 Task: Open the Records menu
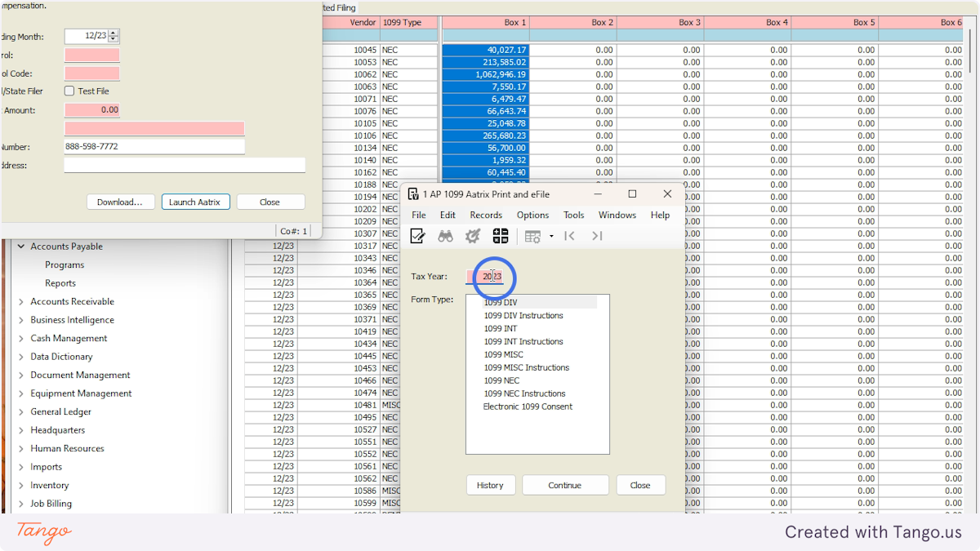tap(486, 215)
